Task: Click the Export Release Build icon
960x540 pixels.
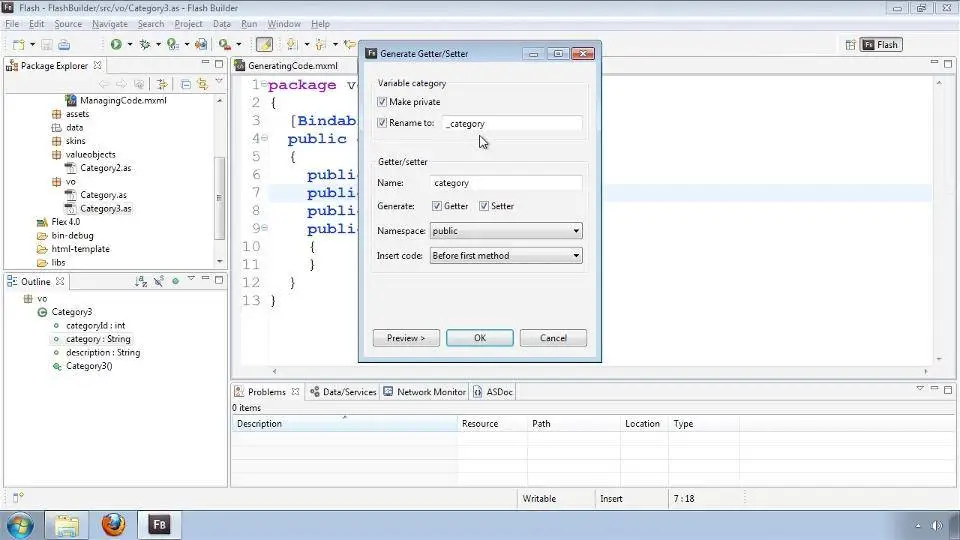Action: pos(201,44)
